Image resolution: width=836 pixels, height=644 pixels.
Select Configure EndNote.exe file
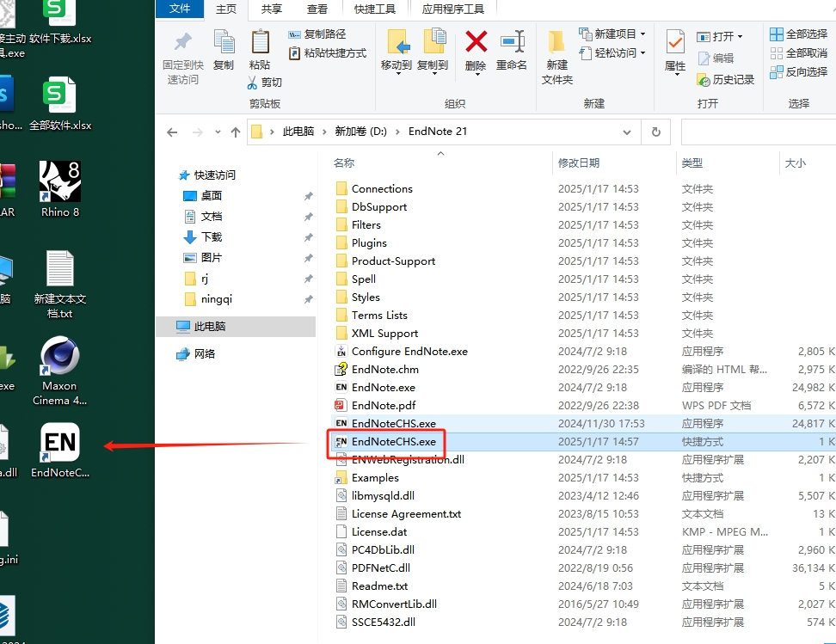tap(402, 352)
